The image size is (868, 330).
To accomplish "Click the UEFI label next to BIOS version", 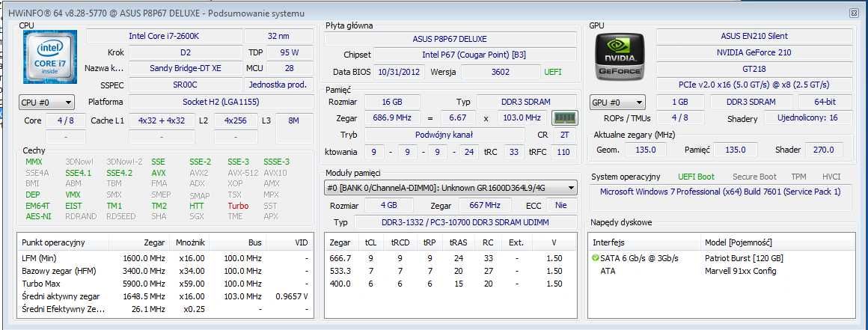I will coord(552,71).
